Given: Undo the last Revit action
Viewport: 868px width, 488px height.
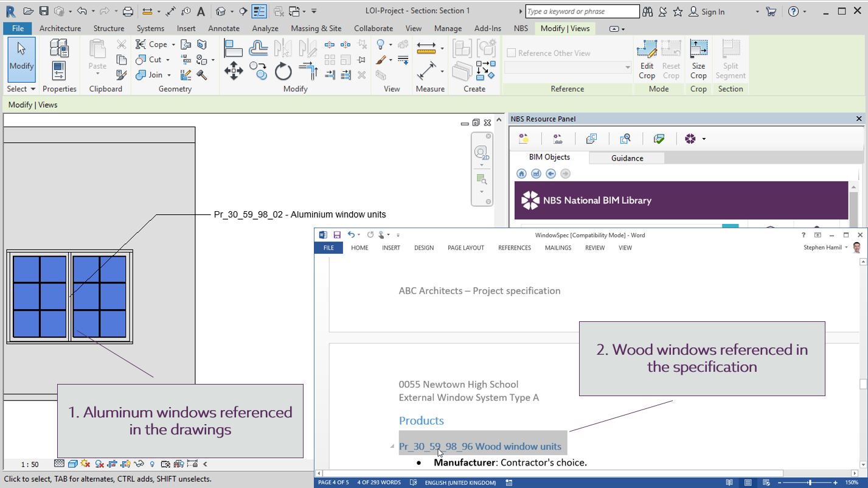Looking at the screenshot, I should 82,11.
